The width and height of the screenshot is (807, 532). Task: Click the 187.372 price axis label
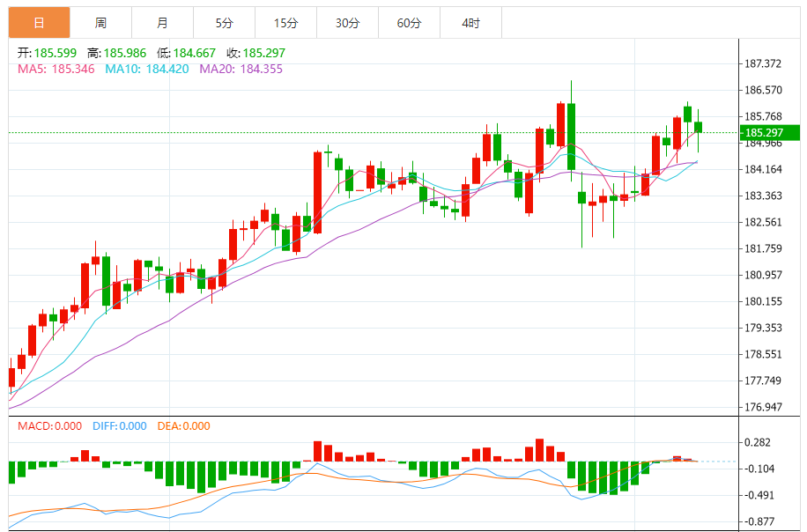point(763,63)
